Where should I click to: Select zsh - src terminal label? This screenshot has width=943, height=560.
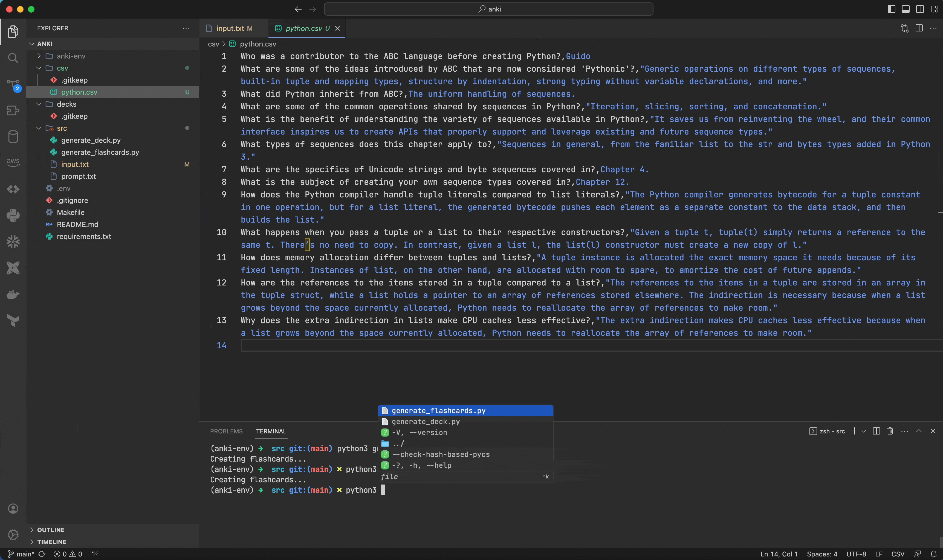coord(827,431)
